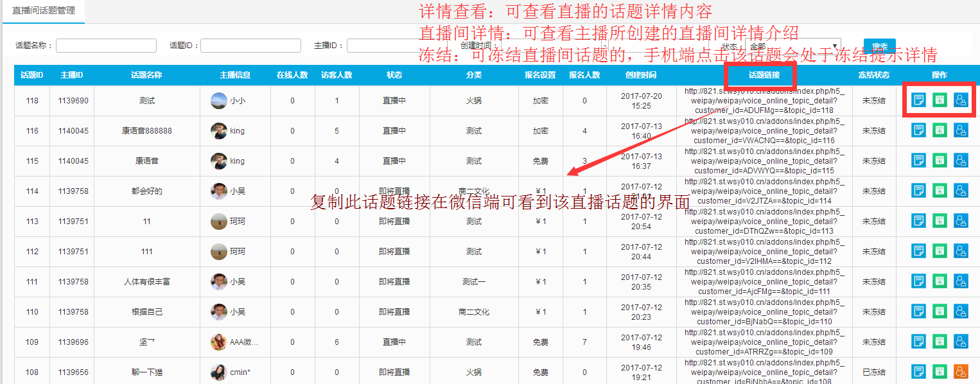
Task: Freeze topic 111
Action: coord(961,281)
